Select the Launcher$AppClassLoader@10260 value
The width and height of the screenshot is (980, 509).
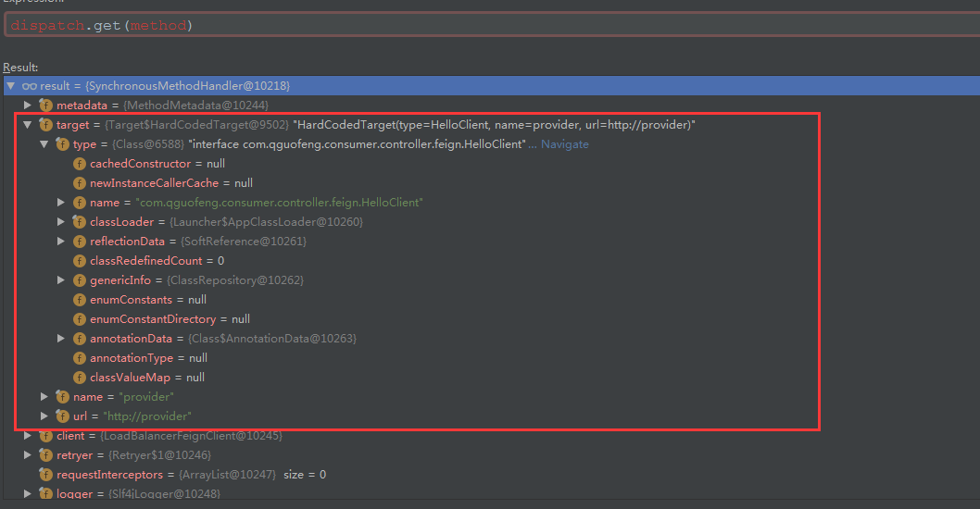click(266, 222)
